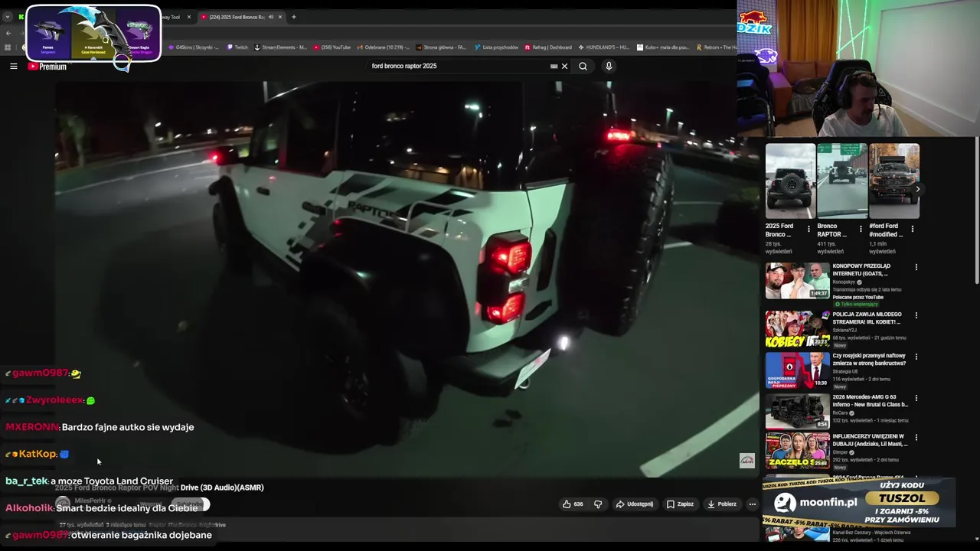980x551 pixels.
Task: Play 'Czy rosyjski przemysł naftowy' thumbnail
Action: 797,370
